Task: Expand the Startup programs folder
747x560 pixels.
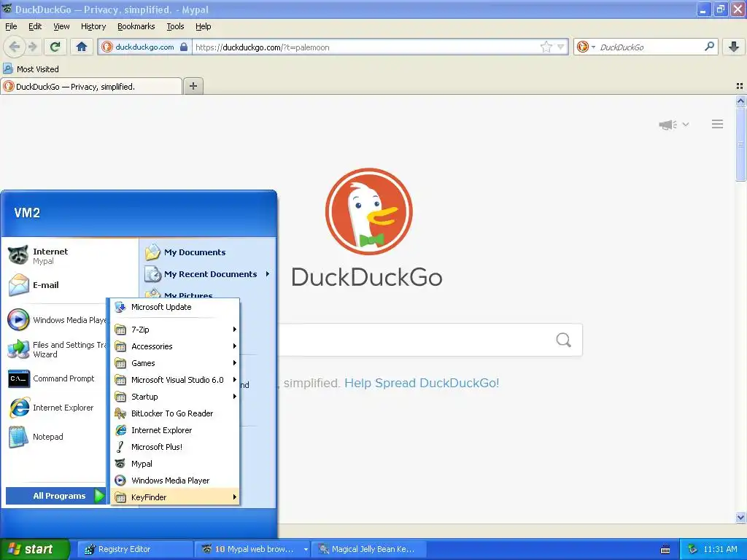Action: point(175,397)
